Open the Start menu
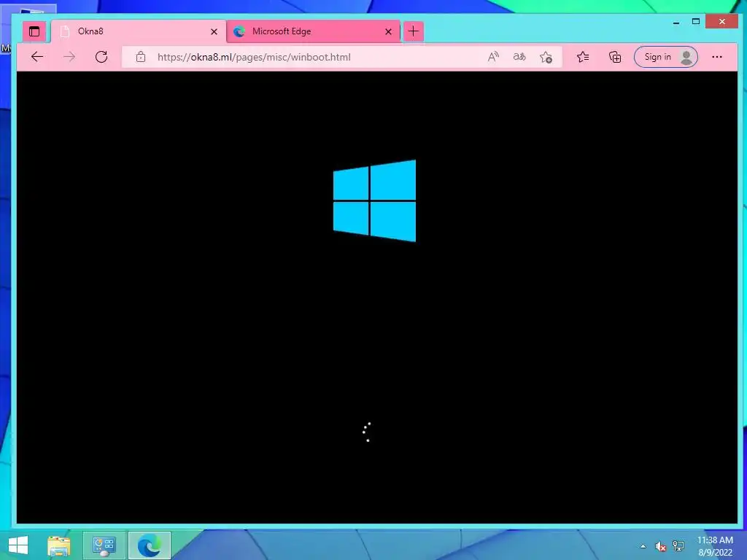 point(18,545)
